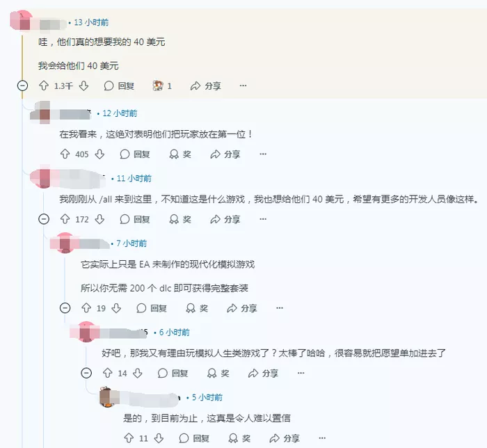Screen dimensions: 487x448
Task: Open the 7 小时前 timestamp link
Action: (131, 243)
